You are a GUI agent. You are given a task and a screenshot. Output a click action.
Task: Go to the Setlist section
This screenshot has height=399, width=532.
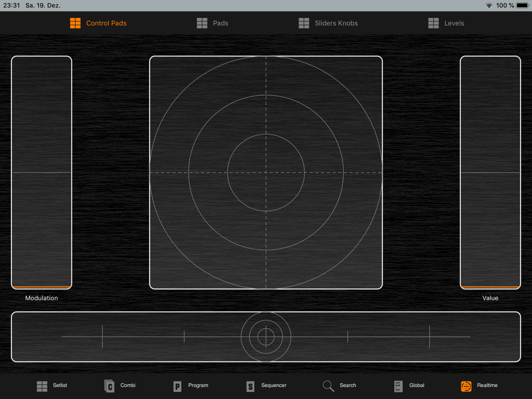[60, 385]
